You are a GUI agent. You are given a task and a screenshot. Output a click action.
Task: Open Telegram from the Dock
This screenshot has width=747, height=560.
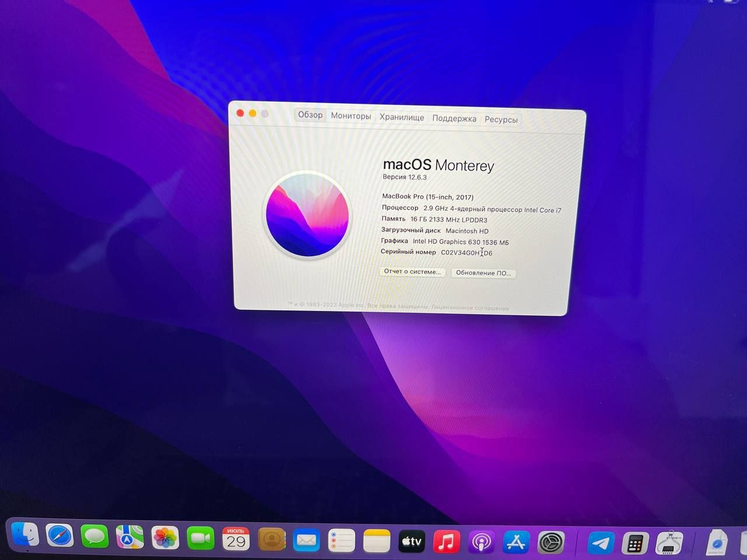point(601,543)
